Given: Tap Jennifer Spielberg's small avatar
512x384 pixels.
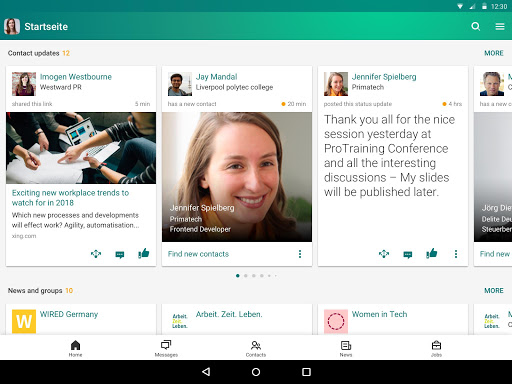Looking at the screenshot, I should 336,84.
